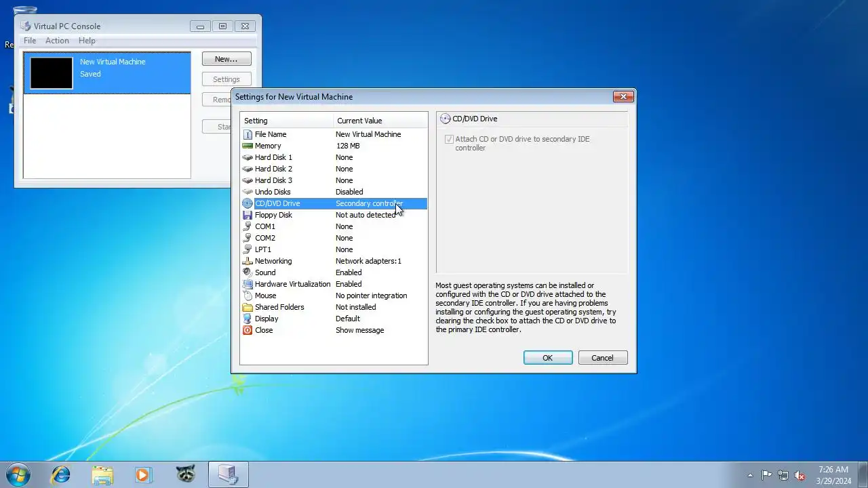Click the COM2 port icon
This screenshot has width=868, height=488.
(248, 238)
